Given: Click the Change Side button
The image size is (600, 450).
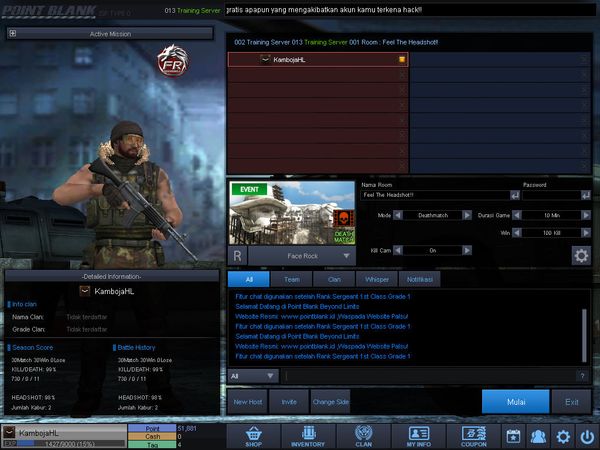Looking at the screenshot, I should click(x=331, y=402).
